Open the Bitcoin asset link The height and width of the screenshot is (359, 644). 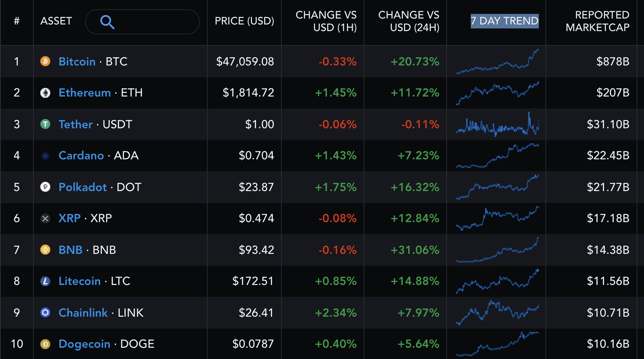[77, 61]
